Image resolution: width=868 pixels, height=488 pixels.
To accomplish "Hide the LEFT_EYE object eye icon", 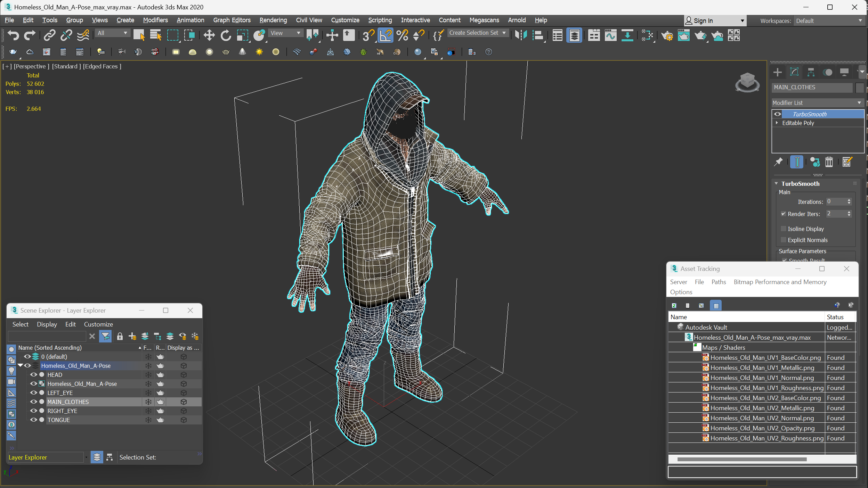I will click(33, 393).
